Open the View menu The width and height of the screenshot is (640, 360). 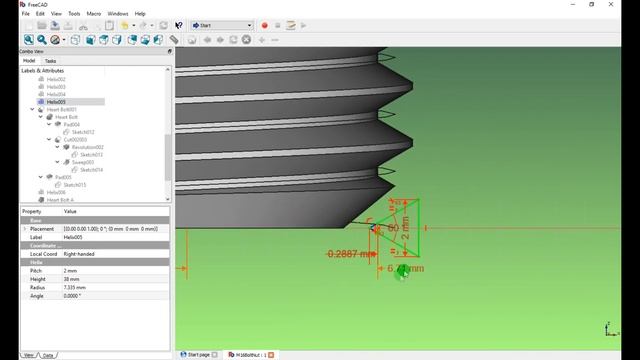pos(56,13)
